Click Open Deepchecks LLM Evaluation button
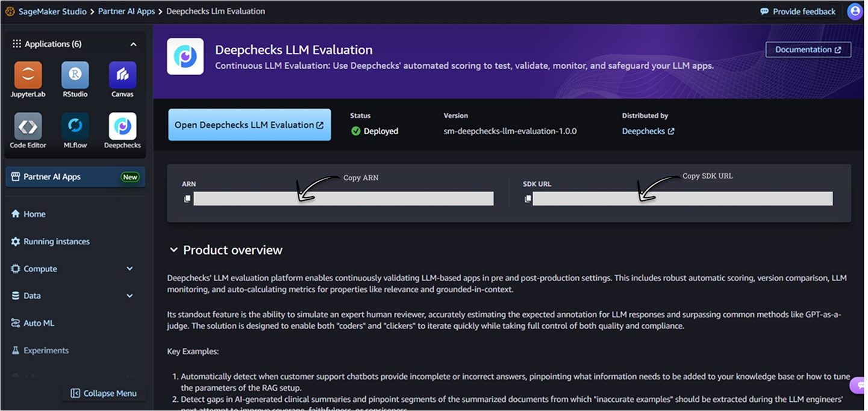The image size is (868, 411). [x=249, y=125]
